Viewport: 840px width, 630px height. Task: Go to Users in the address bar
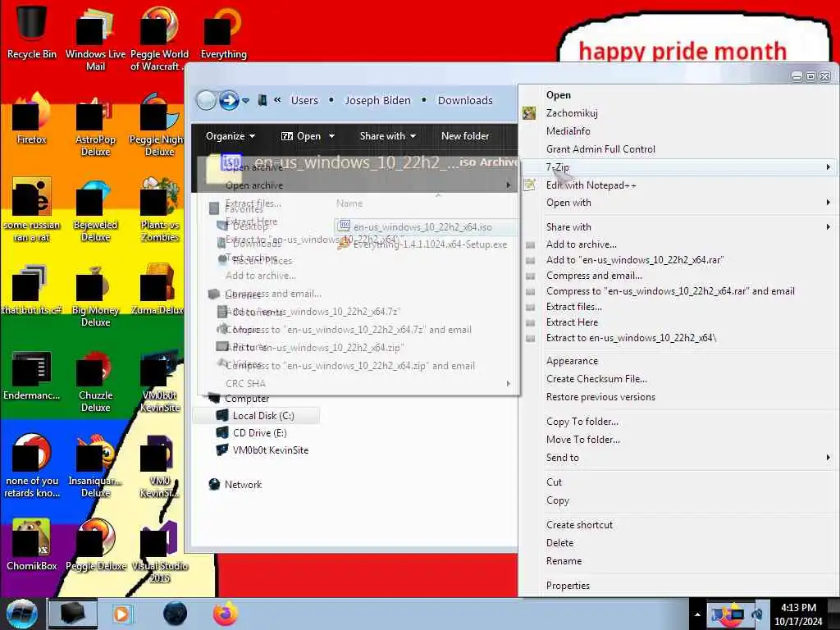tap(304, 100)
